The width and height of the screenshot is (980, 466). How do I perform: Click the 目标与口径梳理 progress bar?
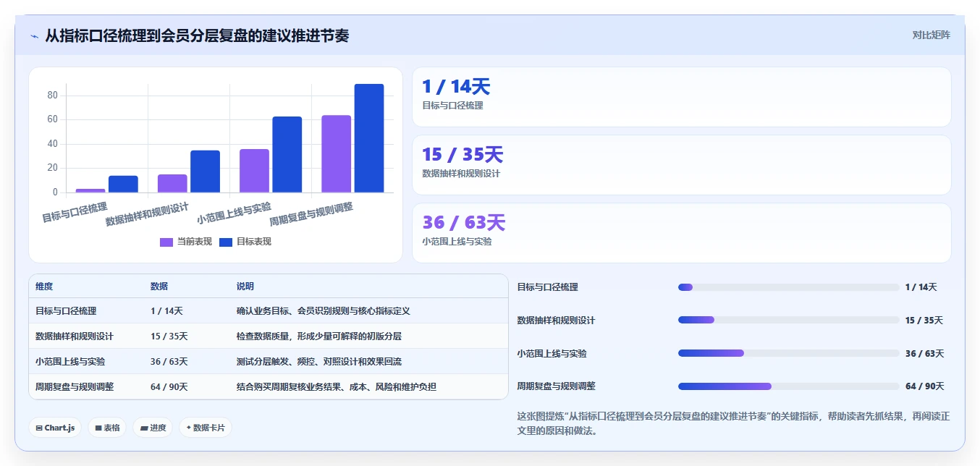(788, 287)
